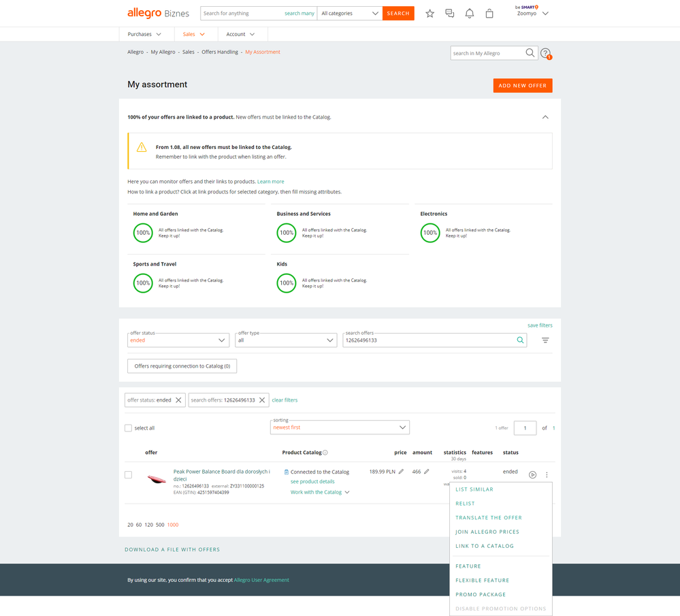Toggle the select all checkbox

(129, 428)
